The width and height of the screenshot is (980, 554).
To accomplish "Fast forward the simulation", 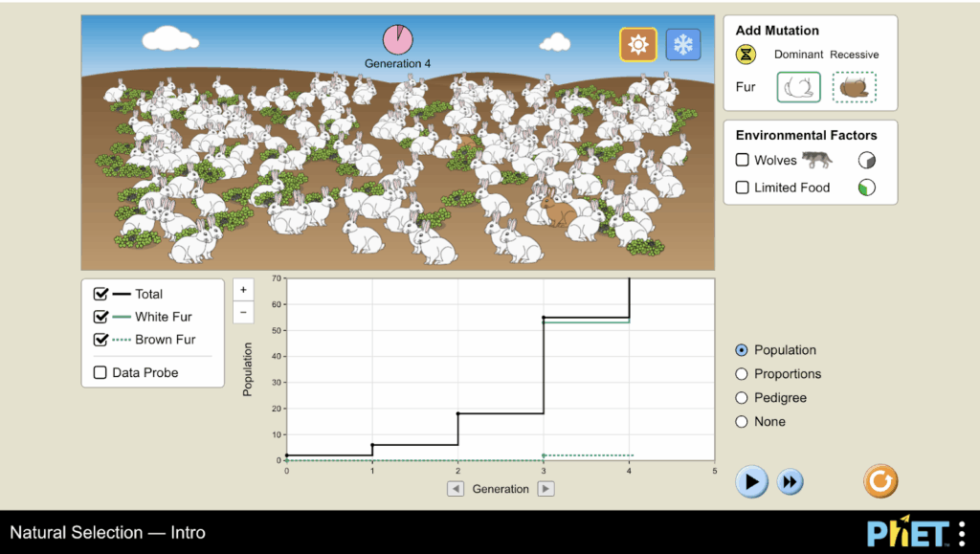I will (x=790, y=482).
